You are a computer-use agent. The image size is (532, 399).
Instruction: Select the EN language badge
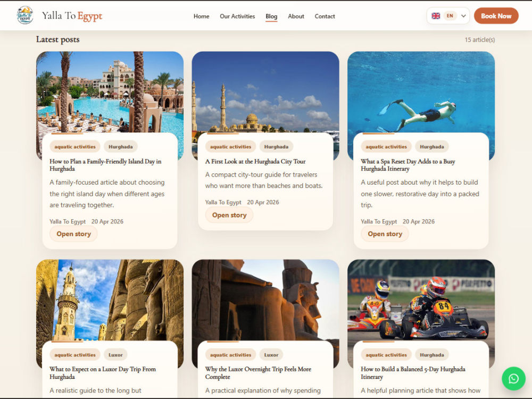tap(450, 16)
